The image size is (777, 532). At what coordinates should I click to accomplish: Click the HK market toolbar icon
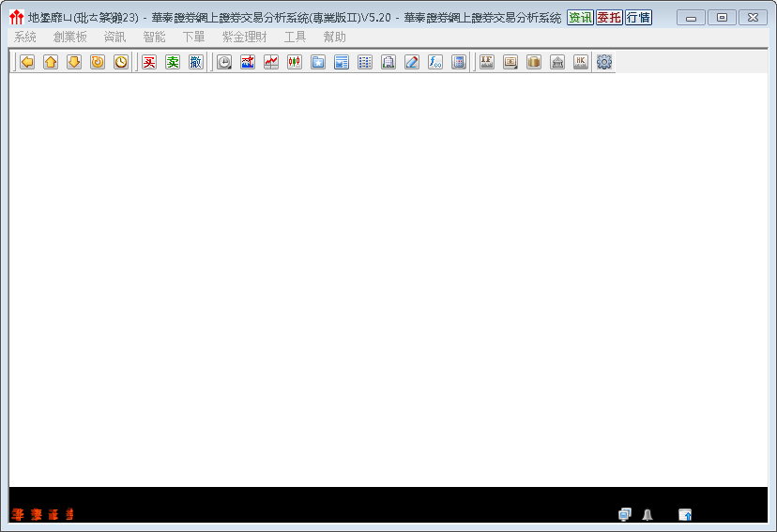pyautogui.click(x=581, y=62)
